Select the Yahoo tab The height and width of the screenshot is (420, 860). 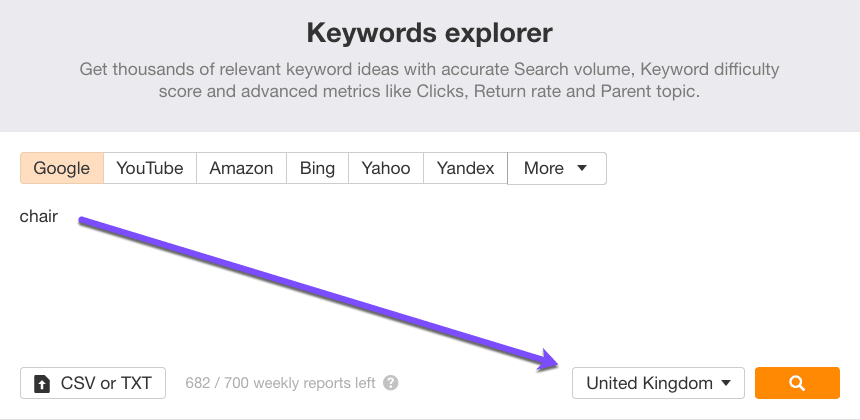(x=386, y=168)
